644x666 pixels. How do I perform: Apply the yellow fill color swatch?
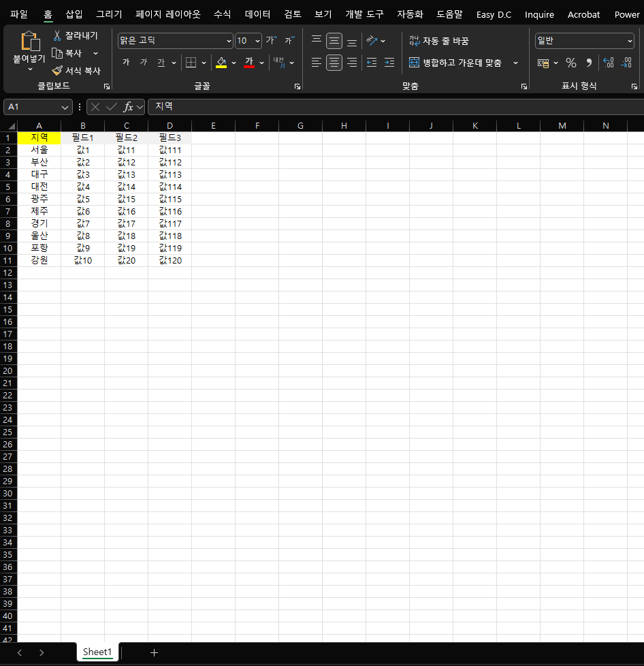tap(221, 63)
